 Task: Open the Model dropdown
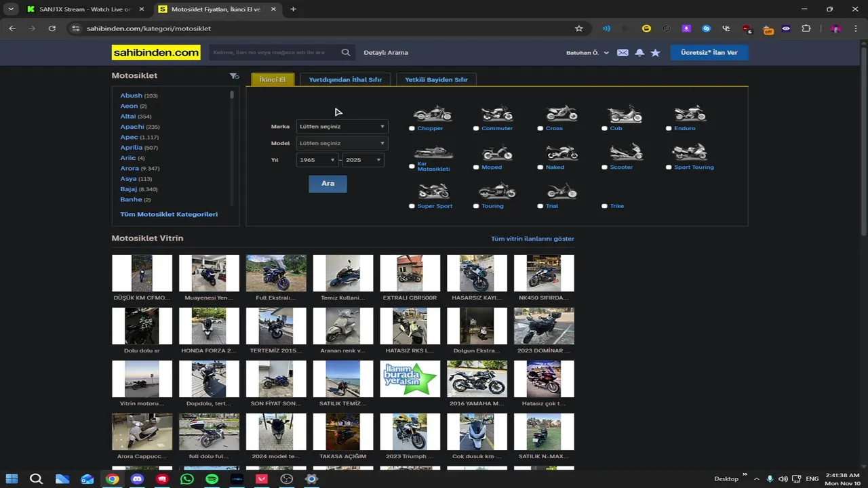[x=342, y=143]
